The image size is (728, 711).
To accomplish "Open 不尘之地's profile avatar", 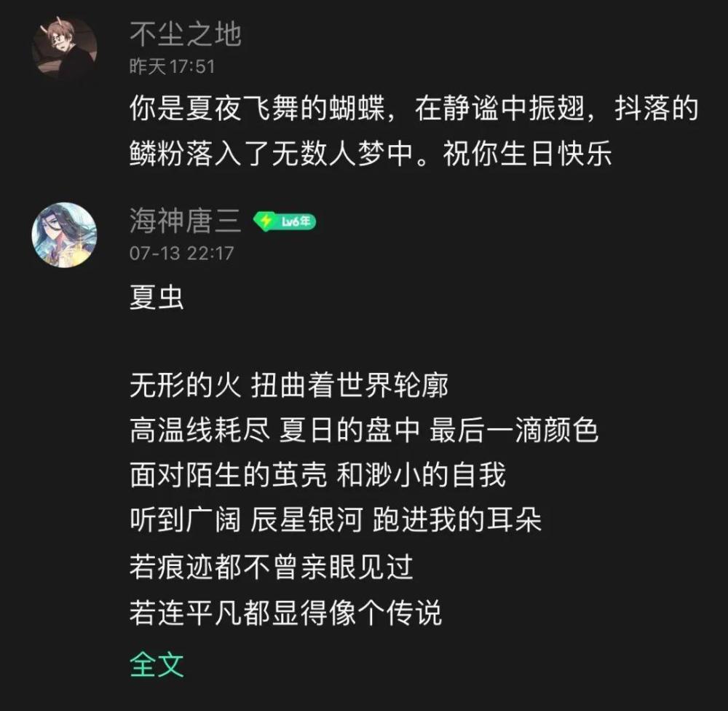I will point(65,47).
